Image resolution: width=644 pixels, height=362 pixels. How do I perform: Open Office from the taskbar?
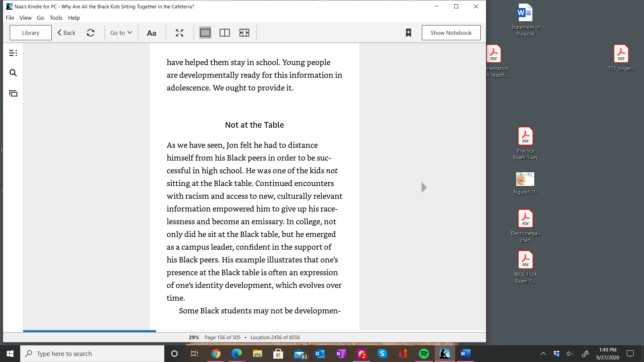pyautogui.click(x=403, y=354)
